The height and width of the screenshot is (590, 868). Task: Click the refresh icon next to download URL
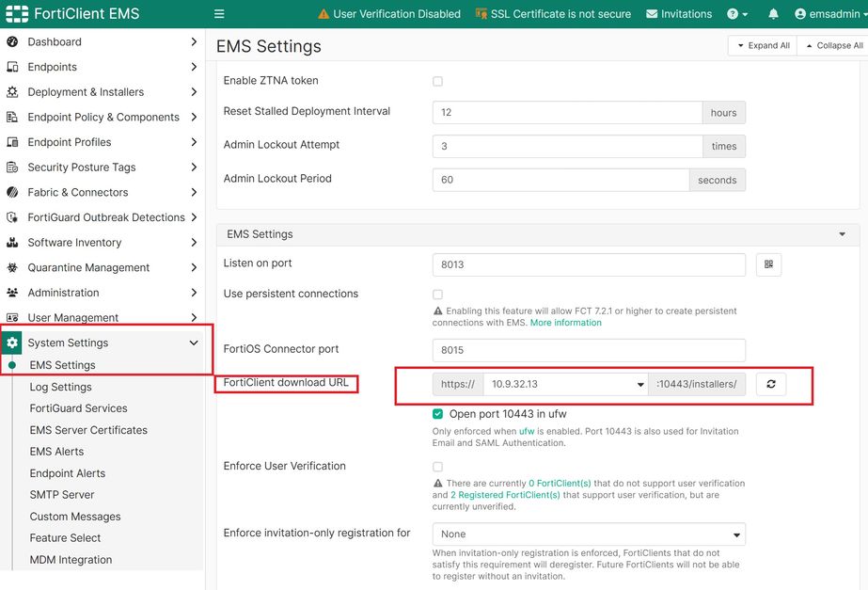coord(770,384)
